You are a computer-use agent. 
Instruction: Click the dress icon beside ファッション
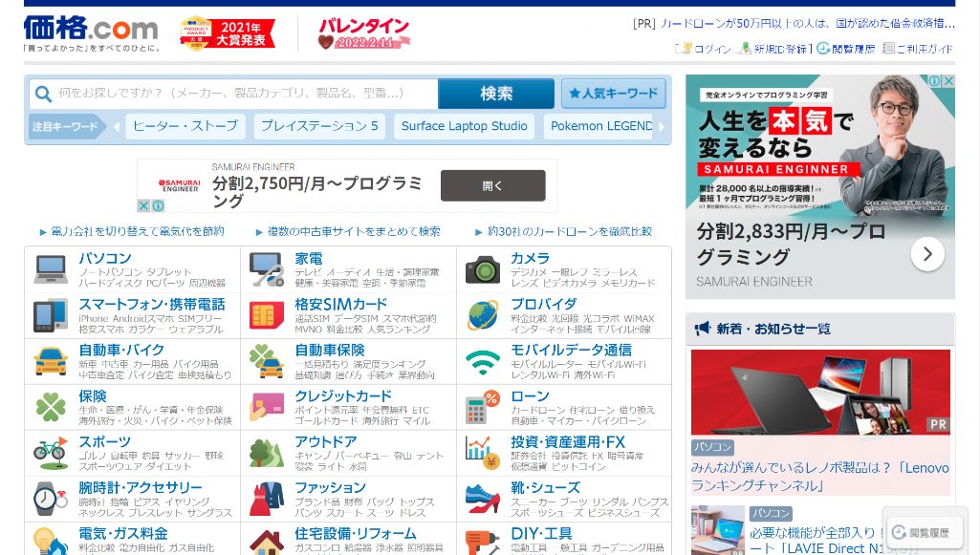pyautogui.click(x=267, y=499)
